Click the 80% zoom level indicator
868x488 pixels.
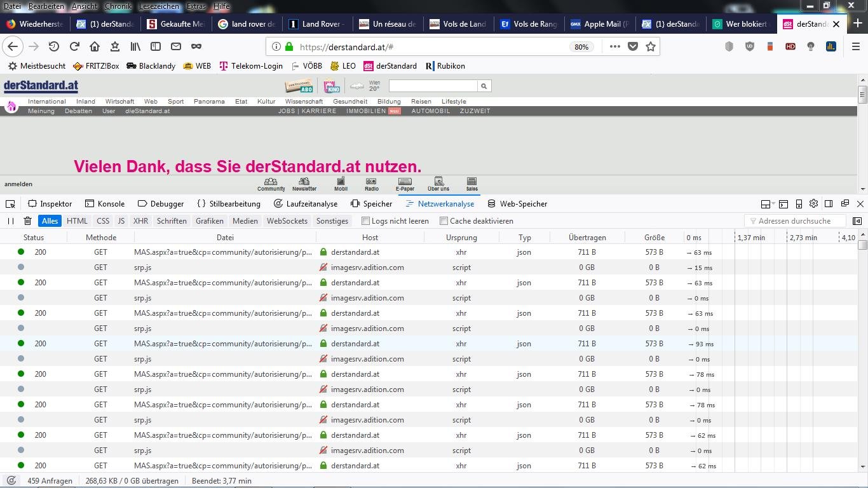pyautogui.click(x=581, y=47)
